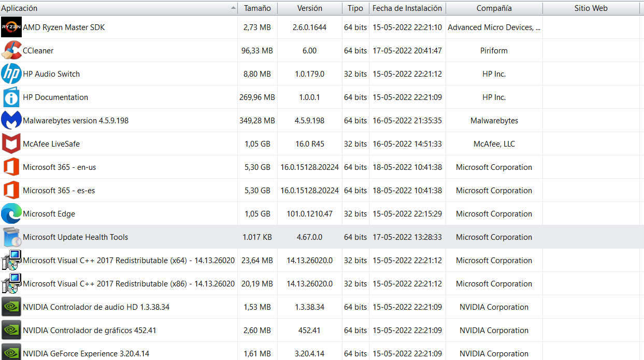The height and width of the screenshot is (360, 644).
Task: Click the Microsoft 365 es-es Office icon
Action: point(11,190)
